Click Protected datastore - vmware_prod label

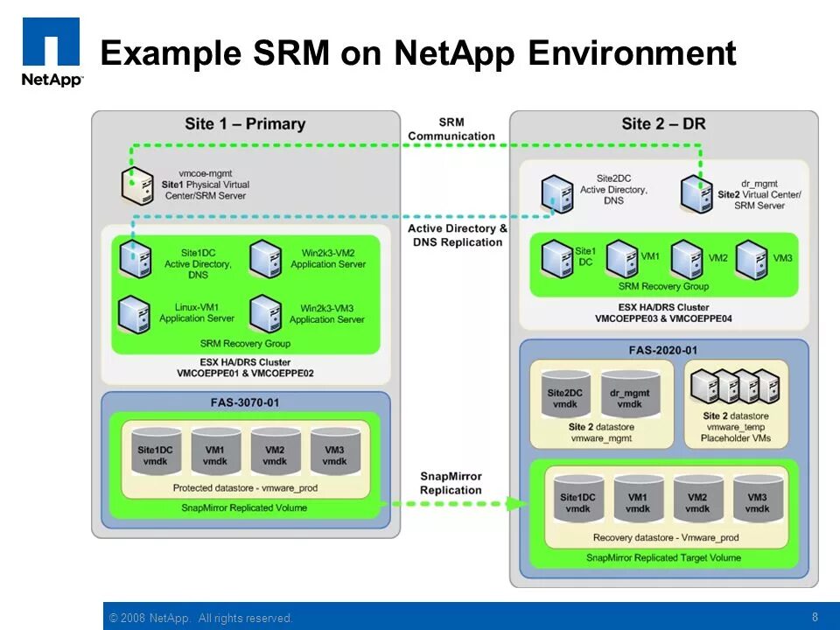(x=245, y=488)
